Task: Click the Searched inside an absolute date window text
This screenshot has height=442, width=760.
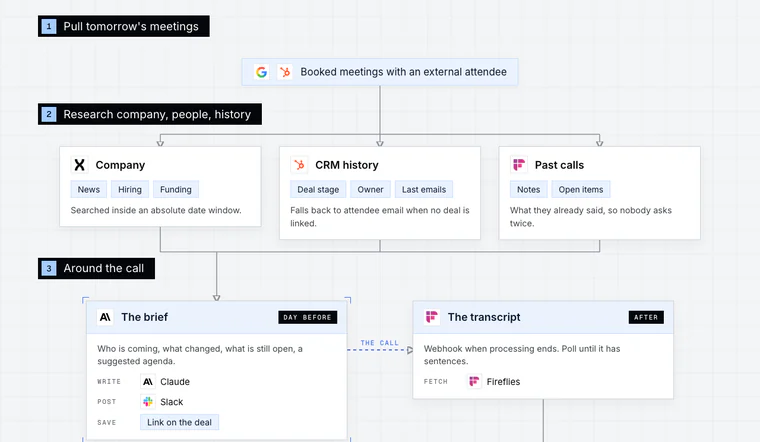Action: [x=156, y=210]
